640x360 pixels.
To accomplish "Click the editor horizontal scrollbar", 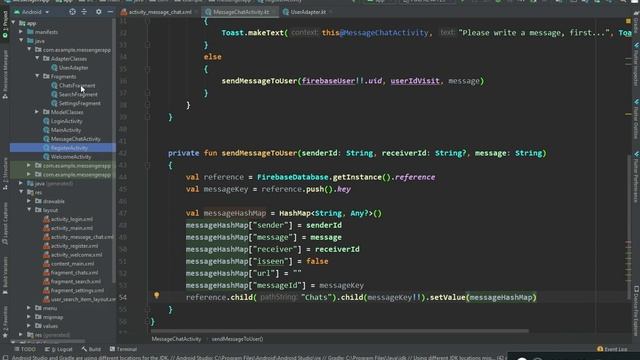I will click(340, 331).
